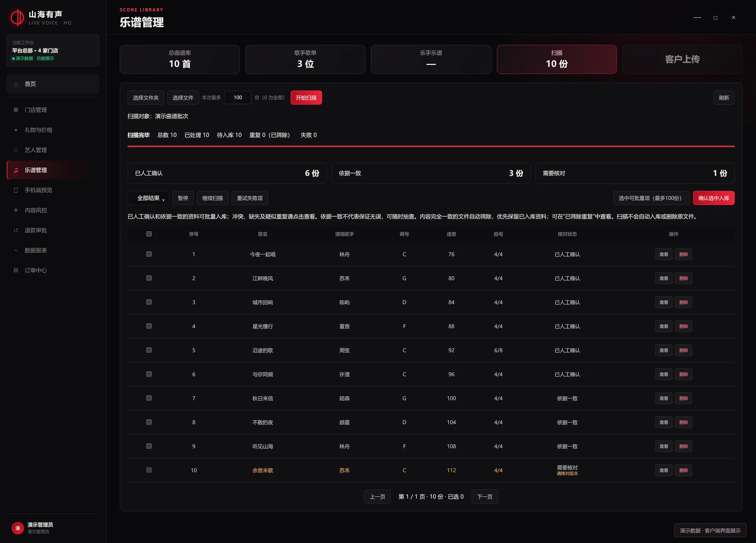Switch to the 歌手歌单 tab
The width and height of the screenshot is (756, 543).
[x=305, y=59]
